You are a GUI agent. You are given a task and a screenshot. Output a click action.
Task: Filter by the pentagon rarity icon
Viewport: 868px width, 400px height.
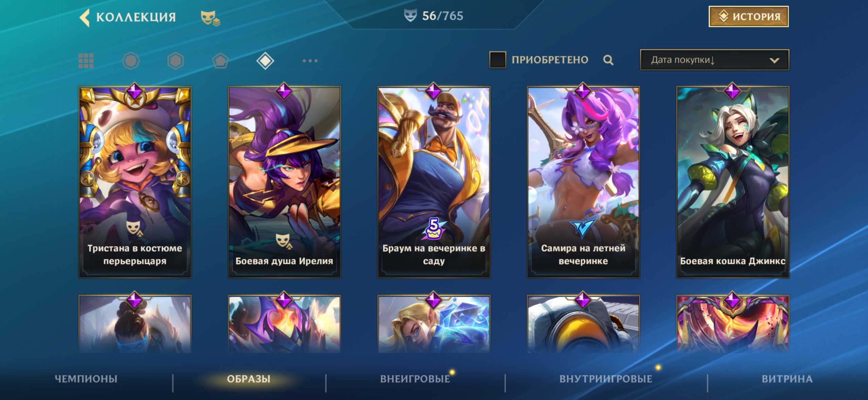(x=220, y=61)
